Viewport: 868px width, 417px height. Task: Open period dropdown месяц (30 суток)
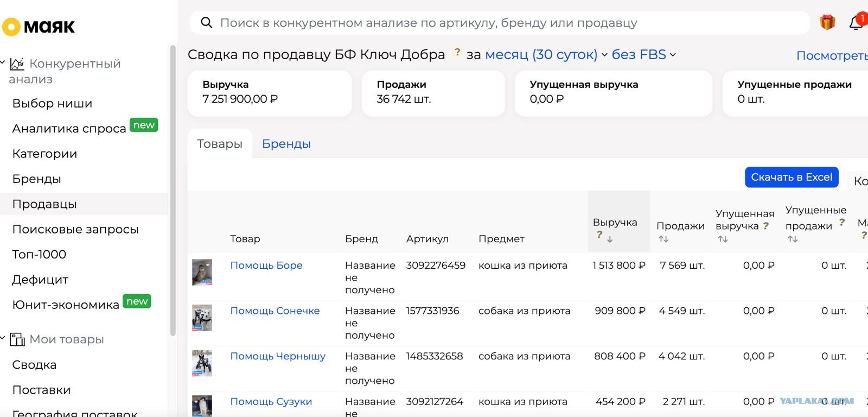click(x=546, y=55)
